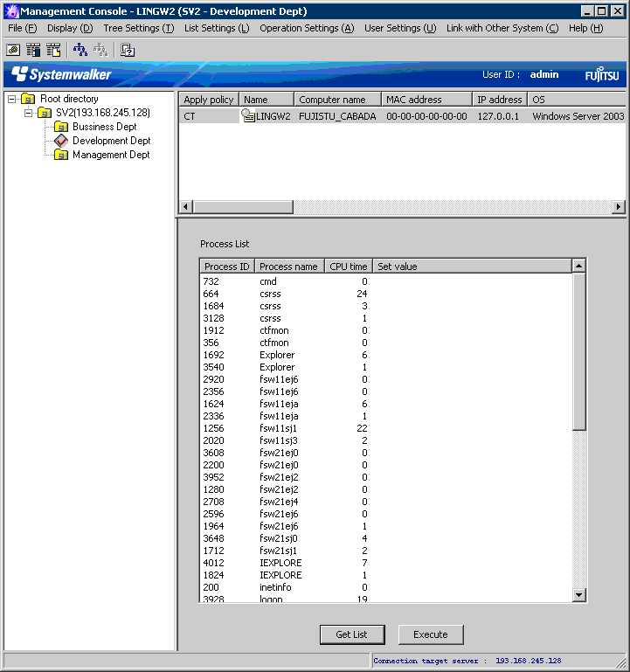Sort the process list by CPU time
The width and height of the screenshot is (630, 672).
tap(348, 267)
